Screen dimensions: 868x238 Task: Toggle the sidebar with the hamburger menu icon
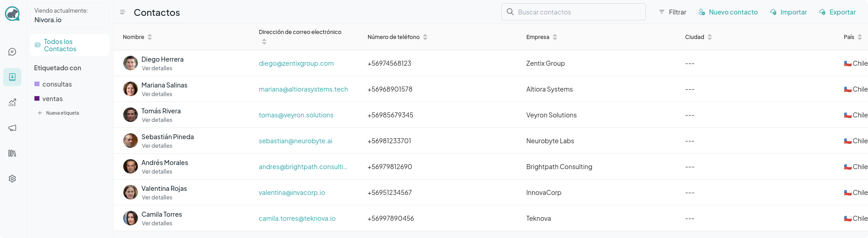(122, 12)
